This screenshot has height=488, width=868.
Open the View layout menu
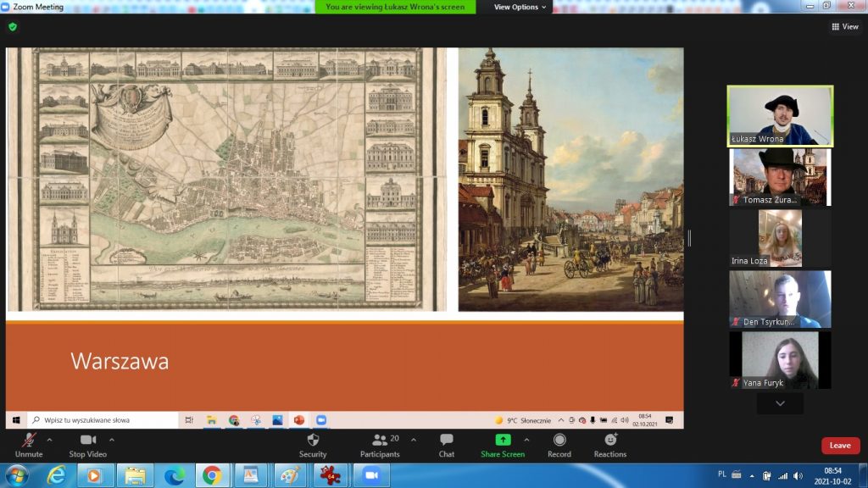pyautogui.click(x=845, y=27)
